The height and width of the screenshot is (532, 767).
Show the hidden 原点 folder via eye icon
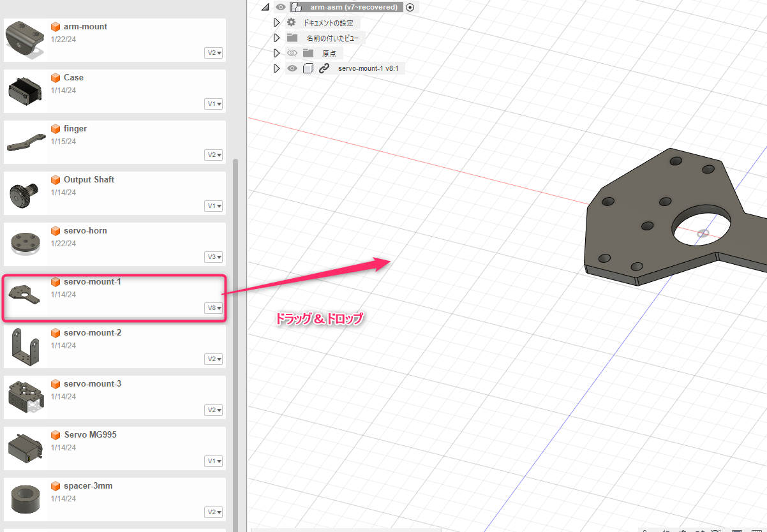coord(292,53)
